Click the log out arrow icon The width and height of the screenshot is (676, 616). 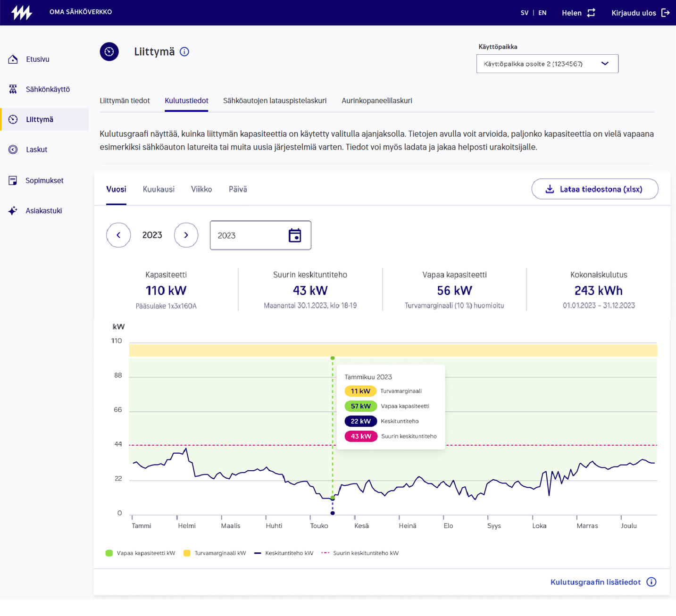pos(666,13)
